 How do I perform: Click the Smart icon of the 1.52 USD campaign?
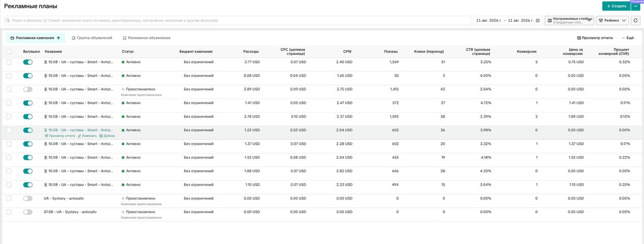point(46,157)
